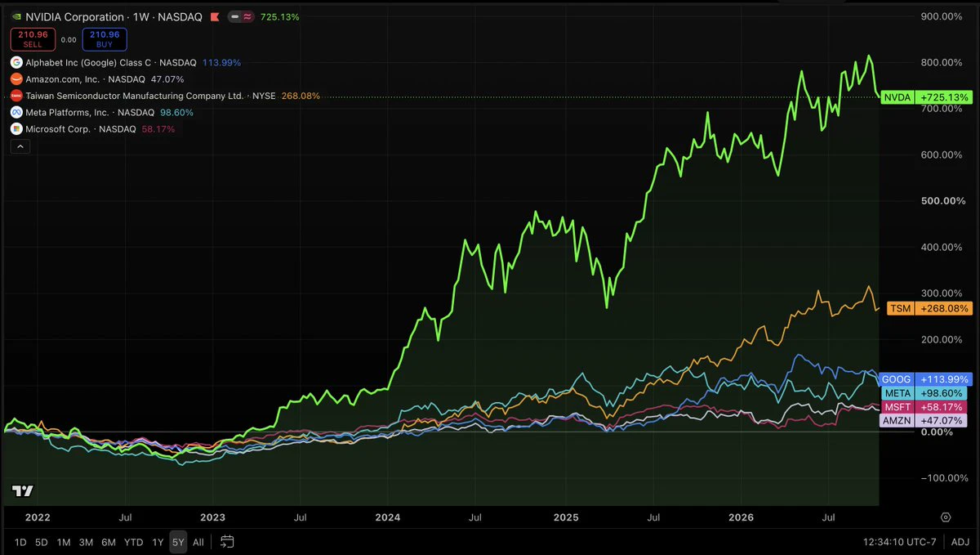Select the 1D time range
Screen dimensions: 980x555
(x=20, y=542)
